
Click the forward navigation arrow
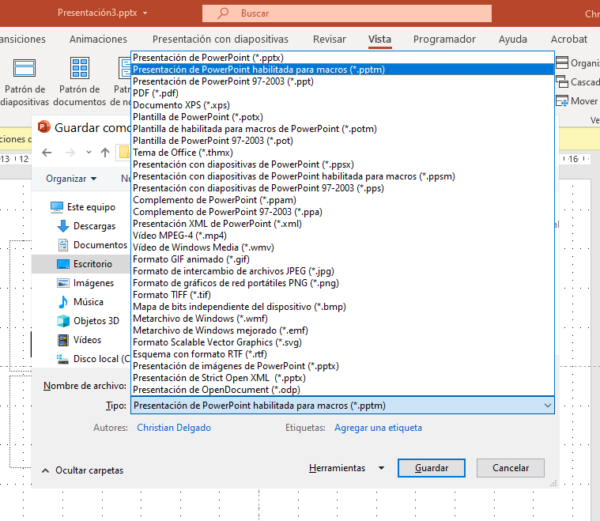tap(70, 153)
